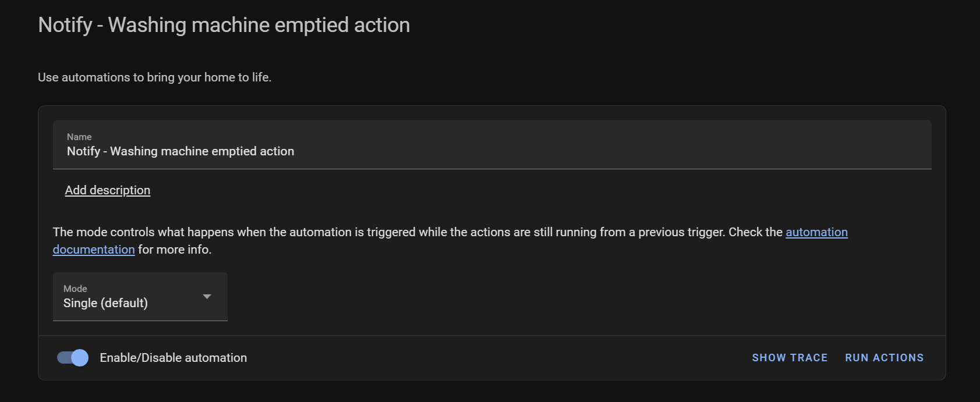Click Add description below the Name field
Image resolution: width=980 pixels, height=402 pixels.
pyautogui.click(x=107, y=190)
